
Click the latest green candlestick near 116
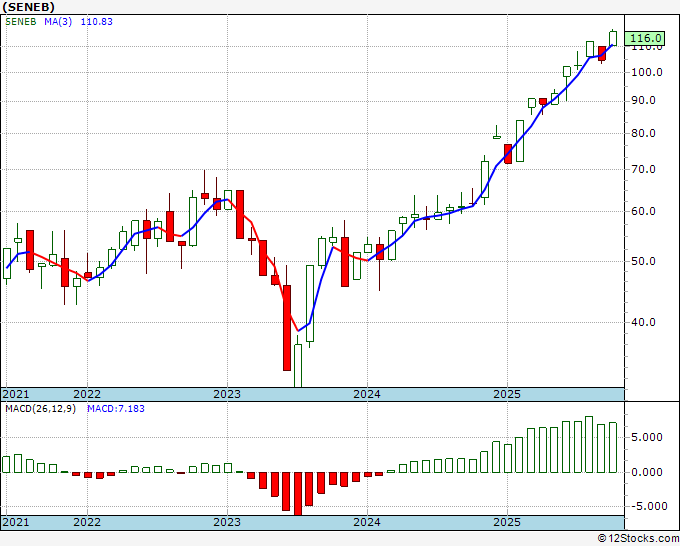tap(613, 38)
